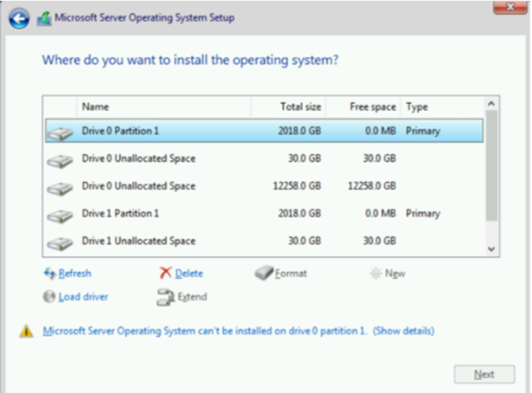Click the list scroll down arrow
This screenshot has width=532, height=393.
tap(491, 249)
